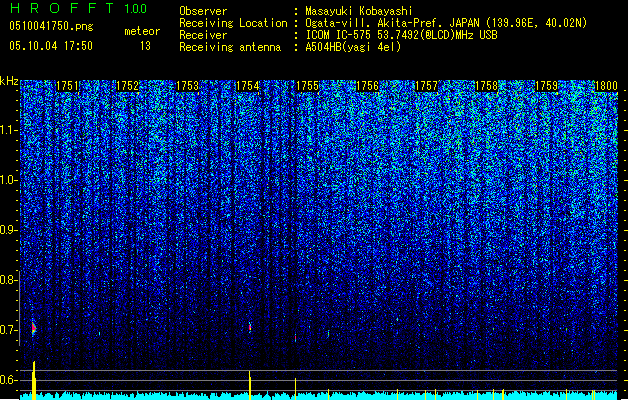Click the yellow power spike under 1754
Screen dimensions: 629x400
(250, 385)
